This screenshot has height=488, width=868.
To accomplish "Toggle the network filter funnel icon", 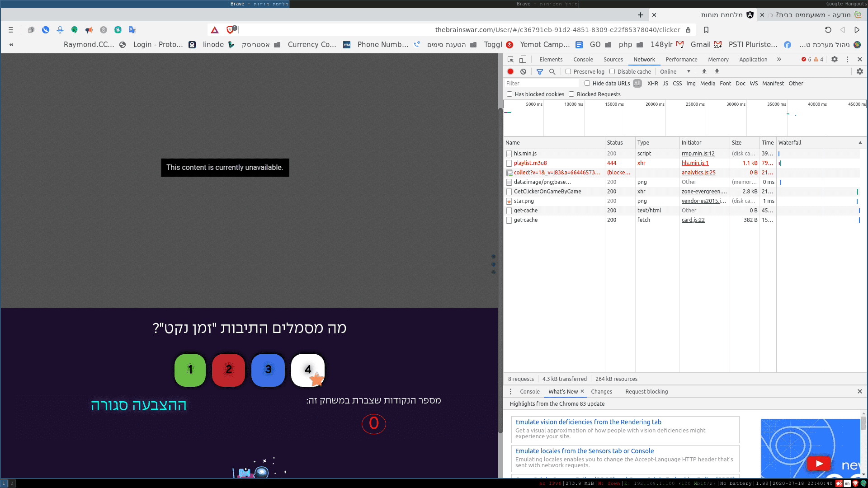I will tap(539, 71).
